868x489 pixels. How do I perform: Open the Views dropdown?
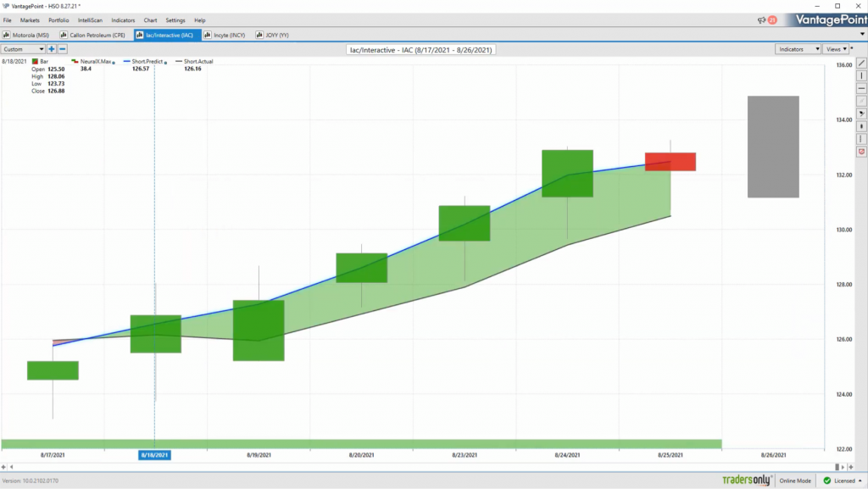coord(836,49)
